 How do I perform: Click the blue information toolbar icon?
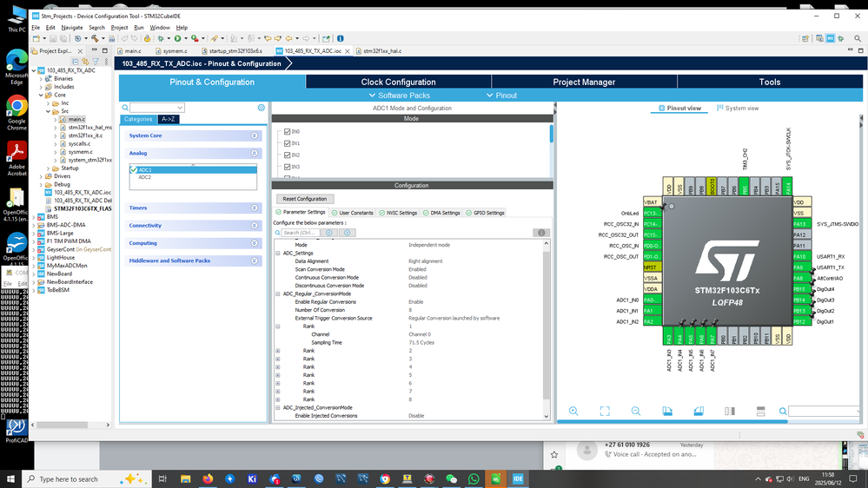click(x=341, y=39)
